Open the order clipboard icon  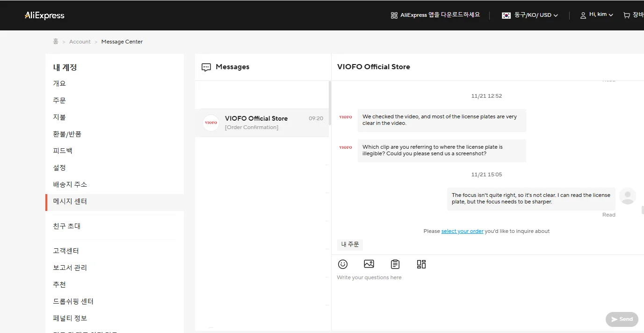point(395,264)
